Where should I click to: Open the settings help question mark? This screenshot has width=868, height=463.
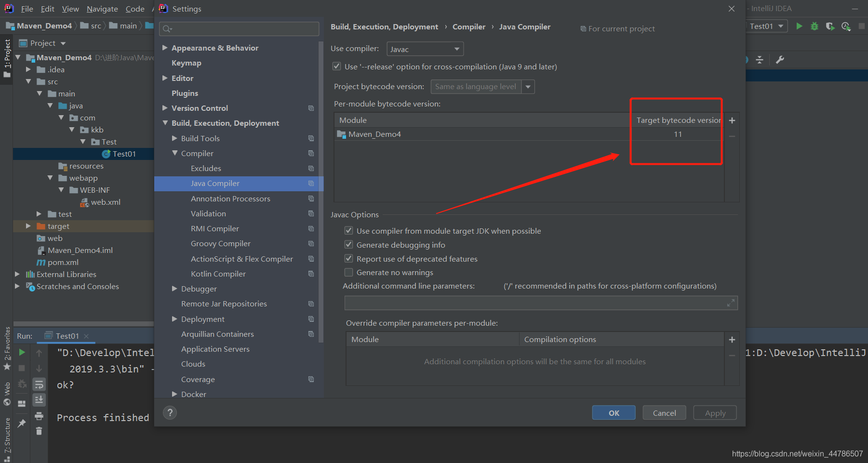170,413
